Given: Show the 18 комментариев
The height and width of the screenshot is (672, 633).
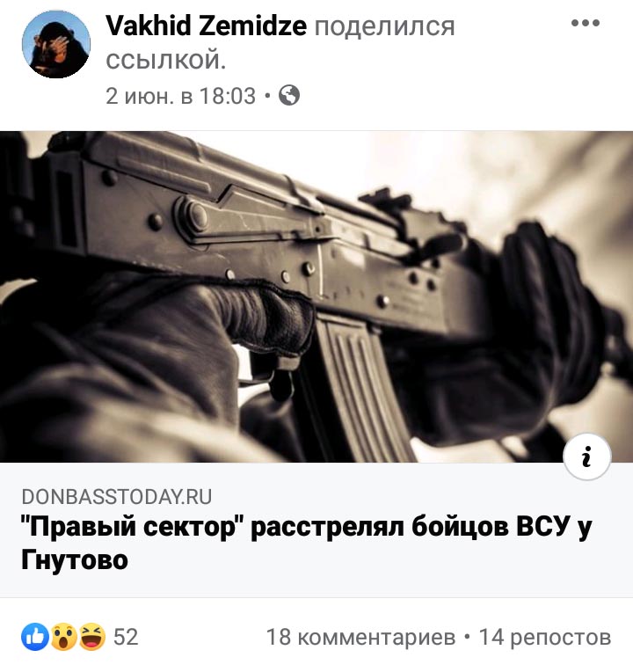Looking at the screenshot, I should pyautogui.click(x=360, y=637).
